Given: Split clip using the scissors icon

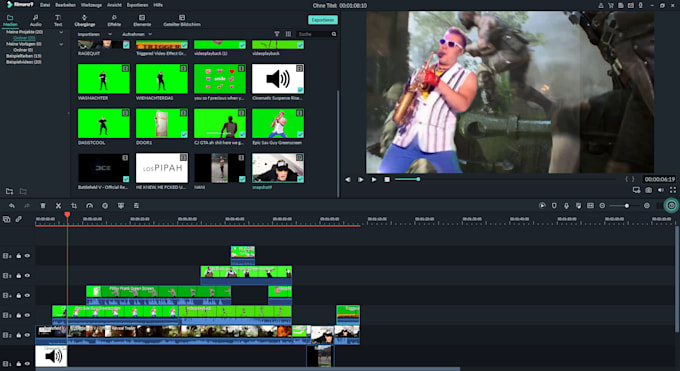Looking at the screenshot, I should tap(58, 206).
